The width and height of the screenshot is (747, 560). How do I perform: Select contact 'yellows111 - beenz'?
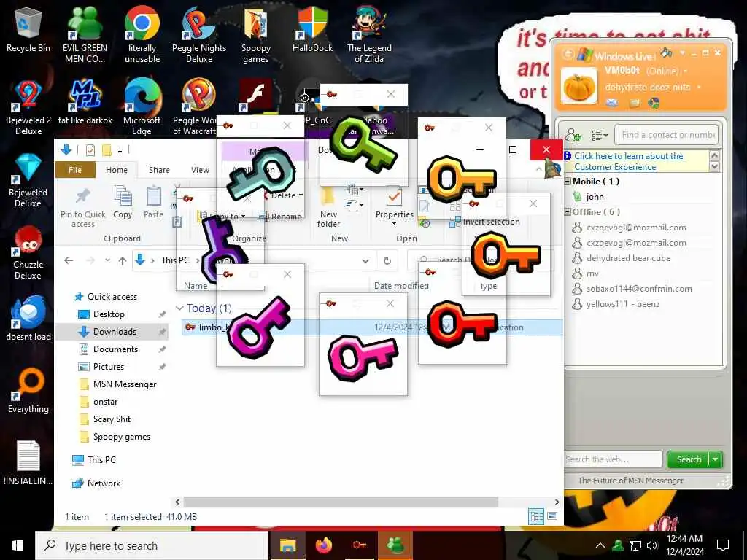coord(623,304)
